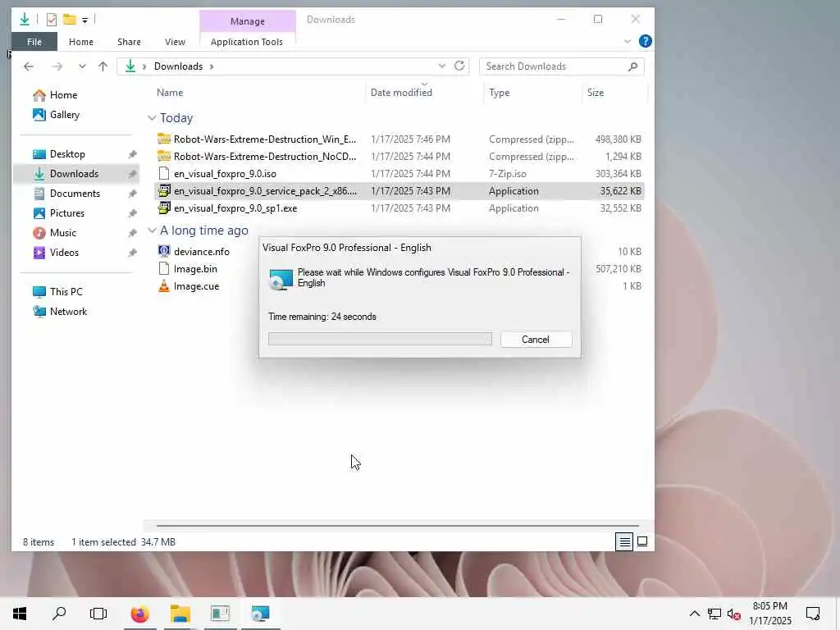Sort by the Date modified column header
The height and width of the screenshot is (630, 840).
click(401, 93)
